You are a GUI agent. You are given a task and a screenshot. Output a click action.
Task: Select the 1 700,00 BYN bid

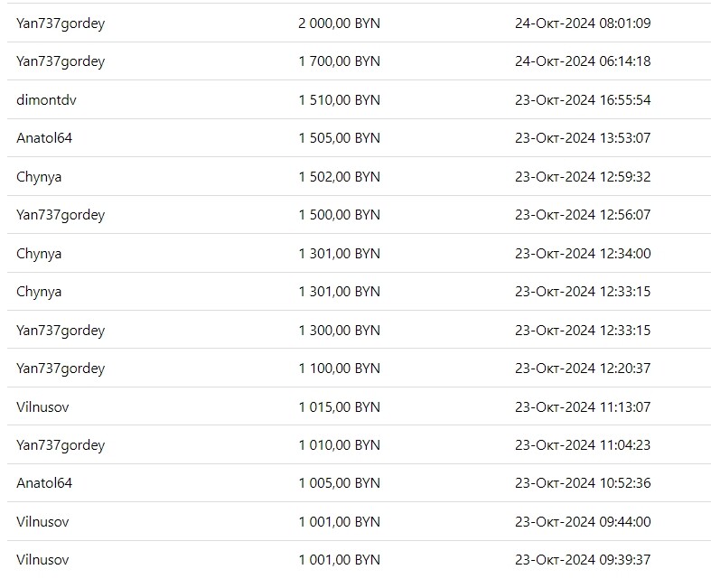[339, 61]
